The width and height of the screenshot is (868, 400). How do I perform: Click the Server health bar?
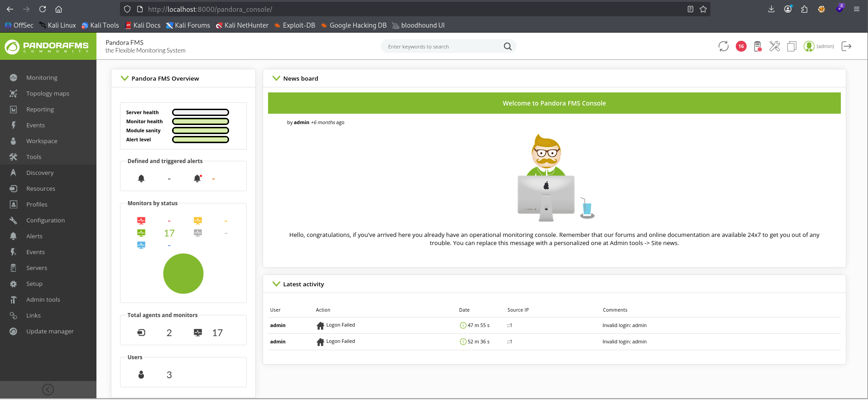[x=201, y=112]
